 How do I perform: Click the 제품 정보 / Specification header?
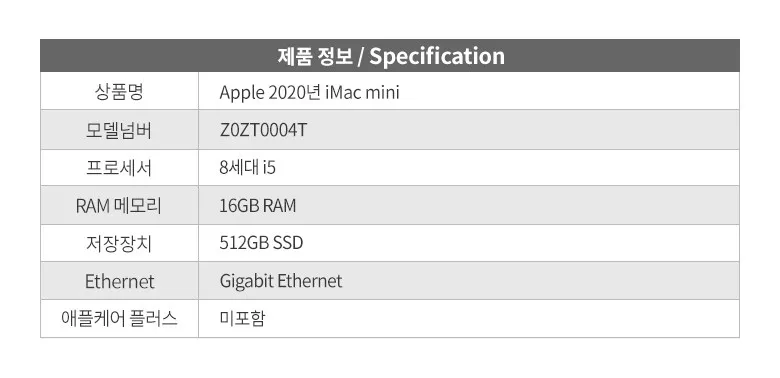coord(390,56)
